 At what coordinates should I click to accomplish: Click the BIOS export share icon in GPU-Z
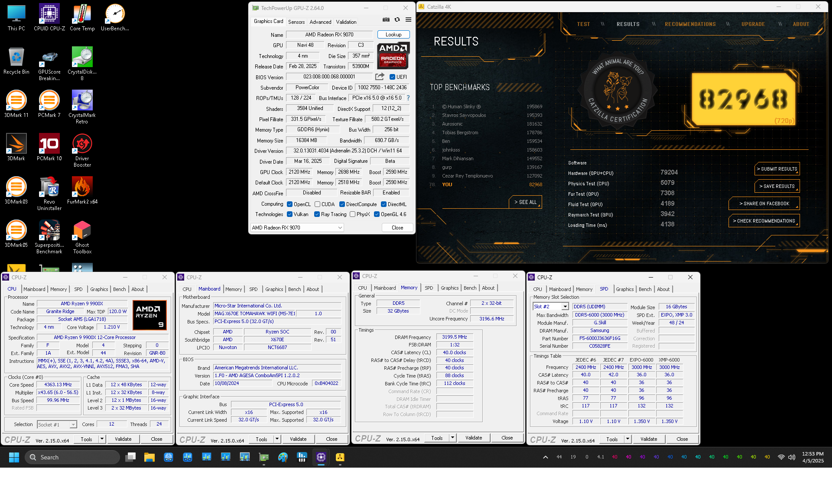[380, 77]
